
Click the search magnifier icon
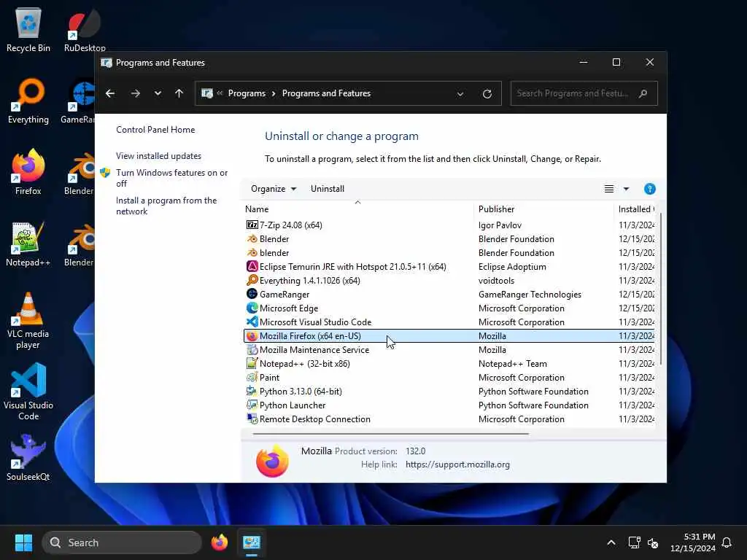(x=643, y=93)
